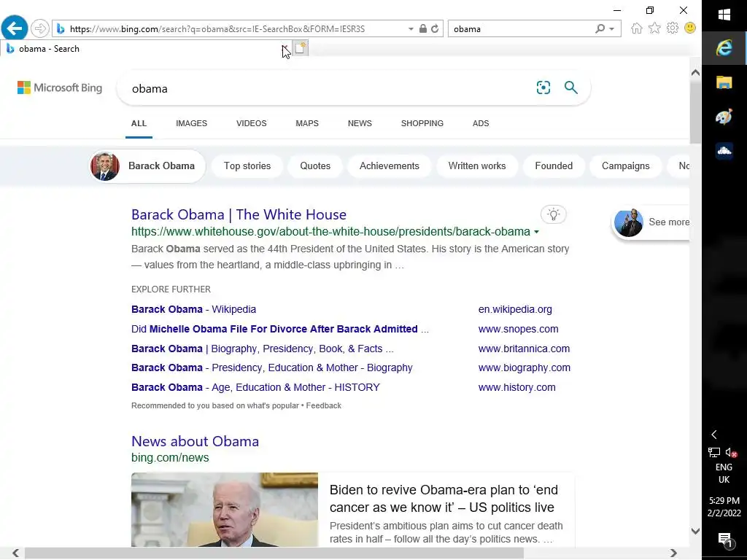Select the Top stories chip
The image size is (747, 560).
point(247,166)
